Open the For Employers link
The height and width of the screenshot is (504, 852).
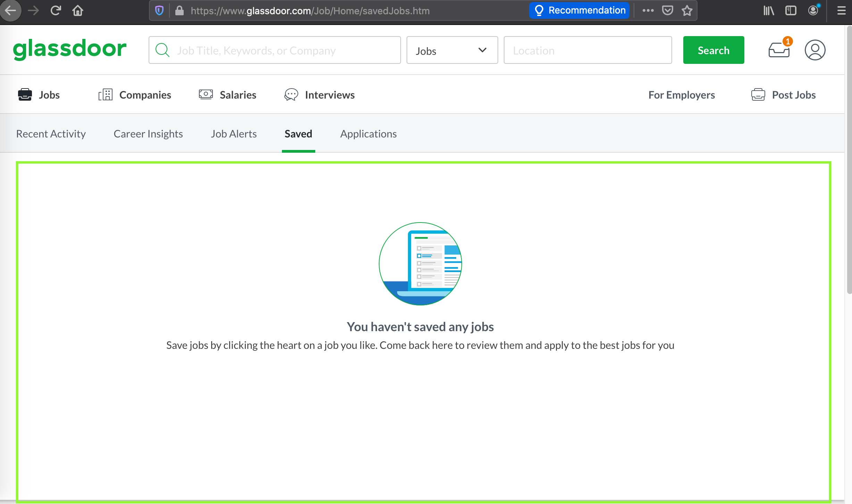point(681,95)
